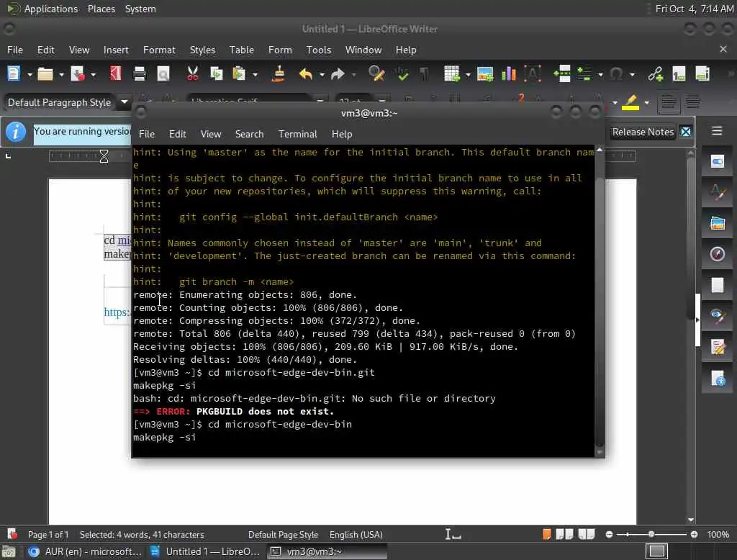Click the Undo arrow icon

point(305,74)
